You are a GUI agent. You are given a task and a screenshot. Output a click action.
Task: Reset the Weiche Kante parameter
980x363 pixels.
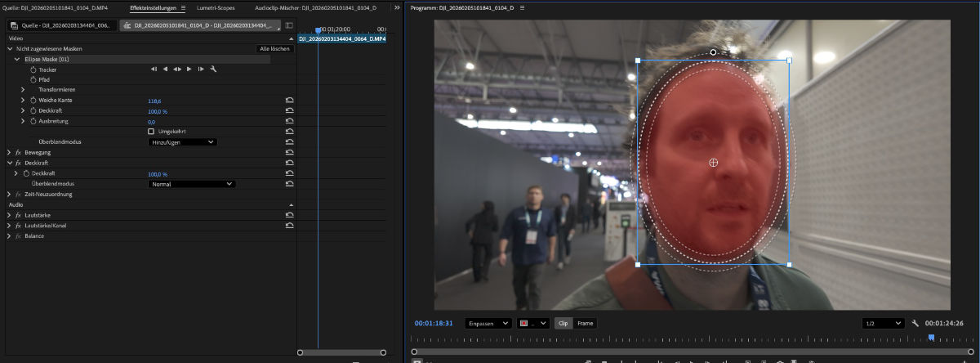click(x=289, y=100)
